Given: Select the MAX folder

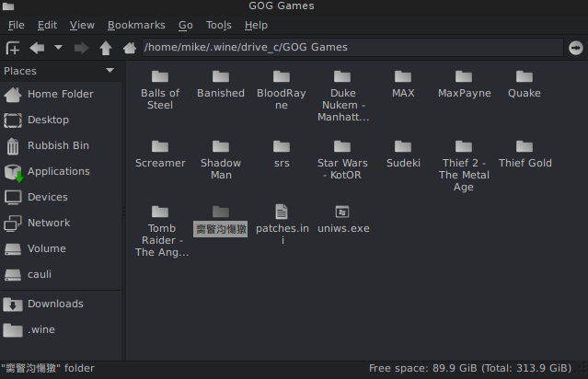Looking at the screenshot, I should [403, 84].
